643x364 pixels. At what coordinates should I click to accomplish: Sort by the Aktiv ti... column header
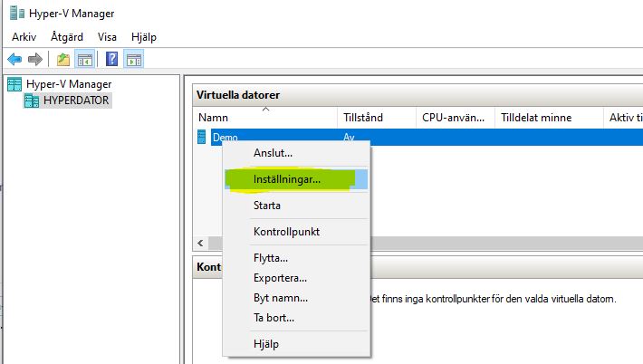pos(624,118)
